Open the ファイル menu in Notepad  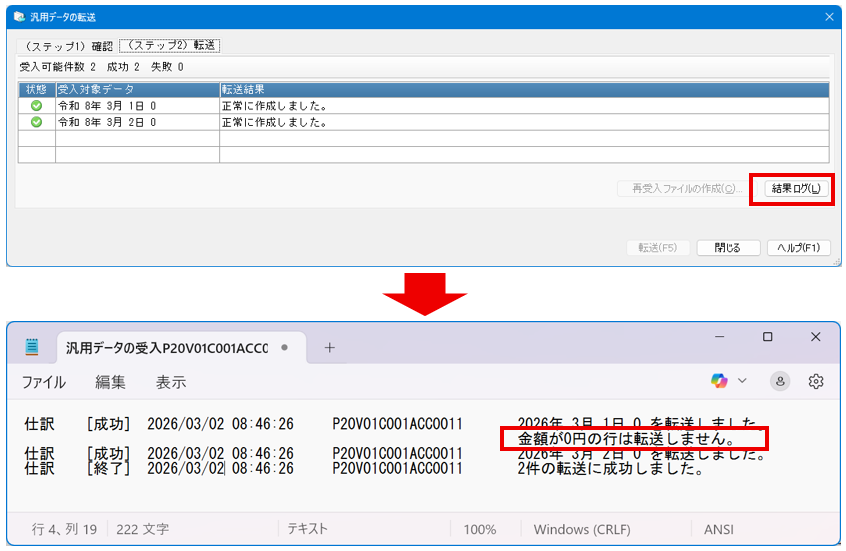coord(44,382)
